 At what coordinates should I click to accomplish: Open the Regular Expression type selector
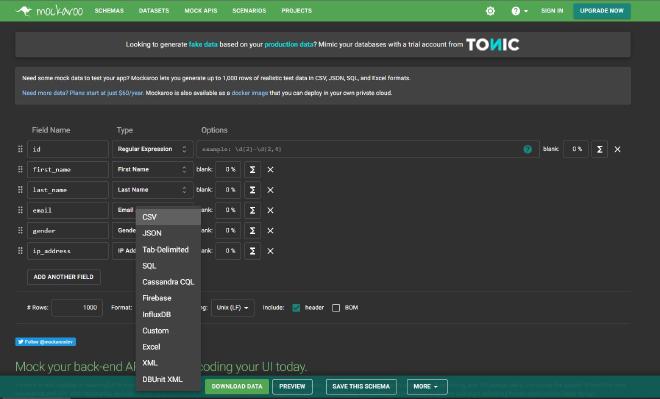point(152,149)
